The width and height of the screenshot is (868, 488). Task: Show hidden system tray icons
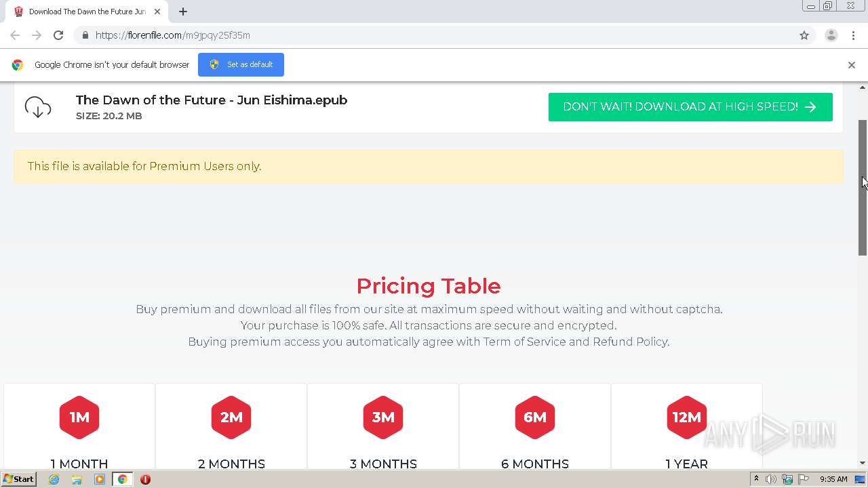coord(756,479)
